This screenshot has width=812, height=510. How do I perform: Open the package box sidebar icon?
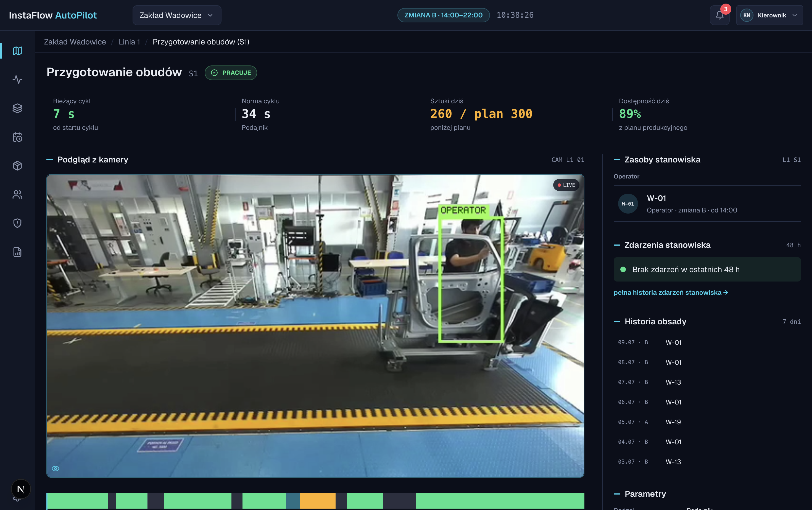17,165
